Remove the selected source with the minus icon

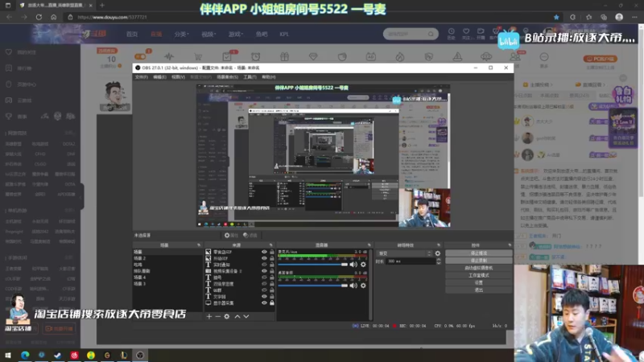[217, 316]
